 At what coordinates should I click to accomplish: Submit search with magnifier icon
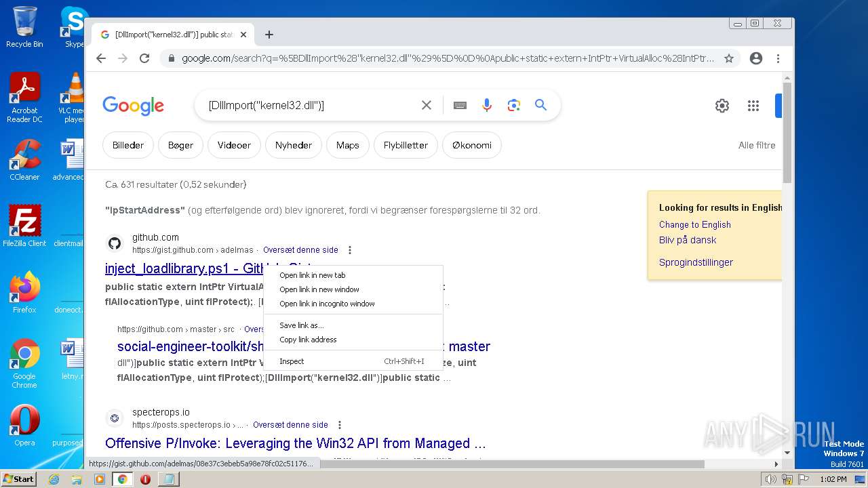540,105
